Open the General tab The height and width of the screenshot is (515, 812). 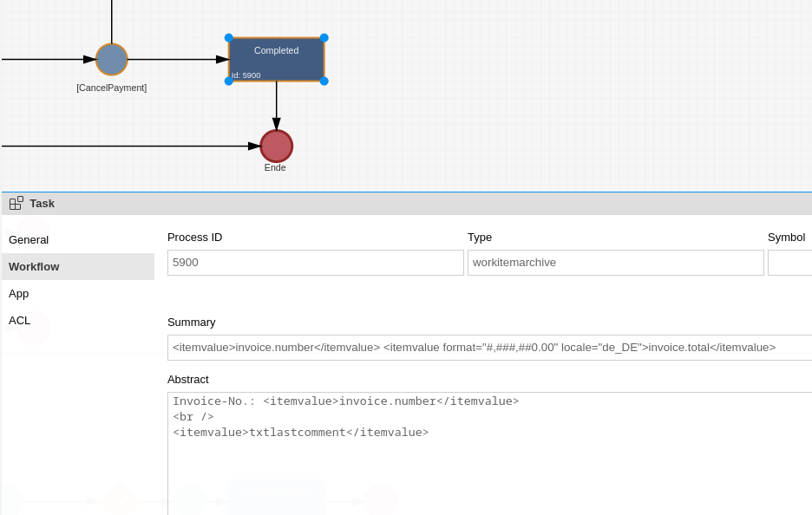[29, 239]
